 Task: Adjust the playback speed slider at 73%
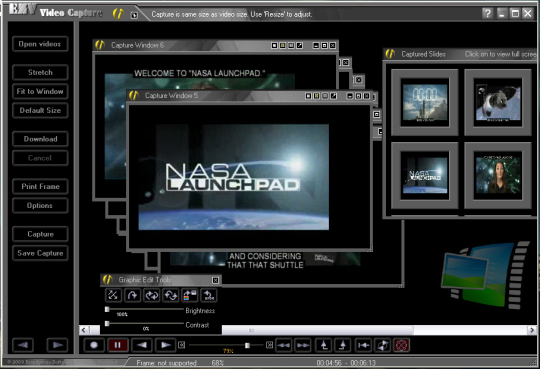(x=247, y=345)
